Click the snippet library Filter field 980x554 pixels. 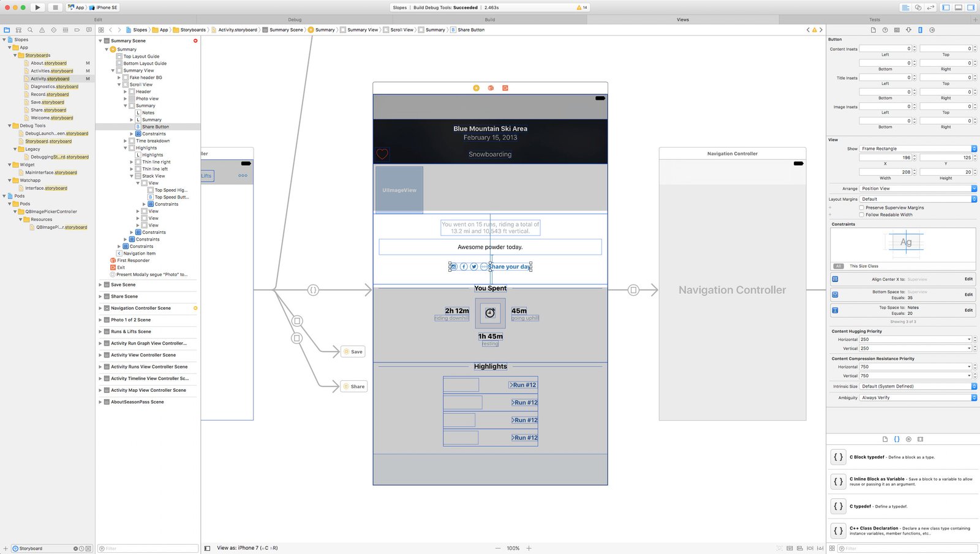point(908,548)
